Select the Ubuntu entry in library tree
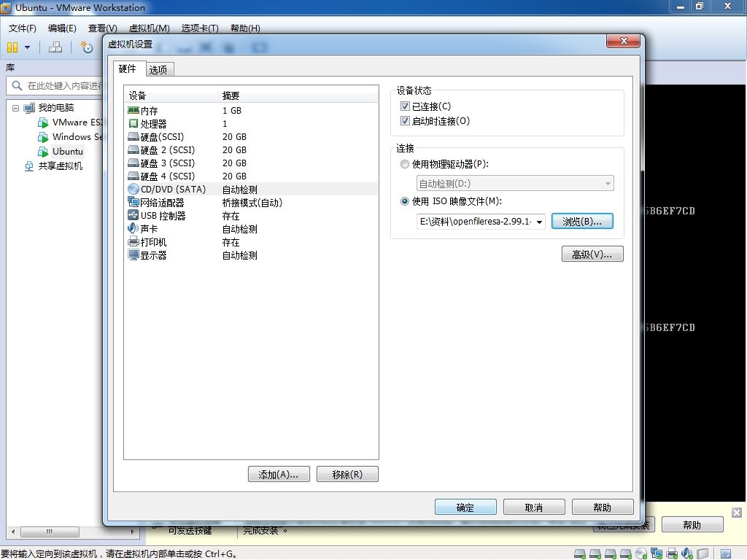The image size is (747, 560). point(68,152)
